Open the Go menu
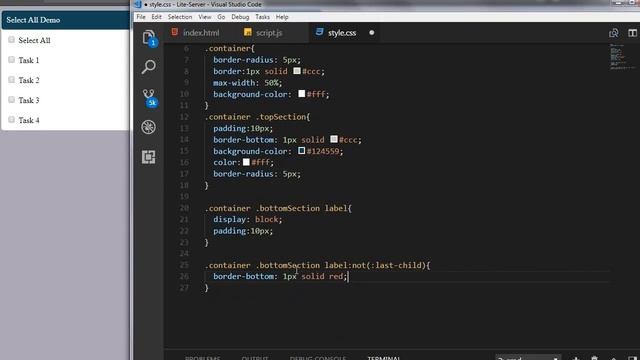This screenshot has height=360, width=640. coord(221,17)
